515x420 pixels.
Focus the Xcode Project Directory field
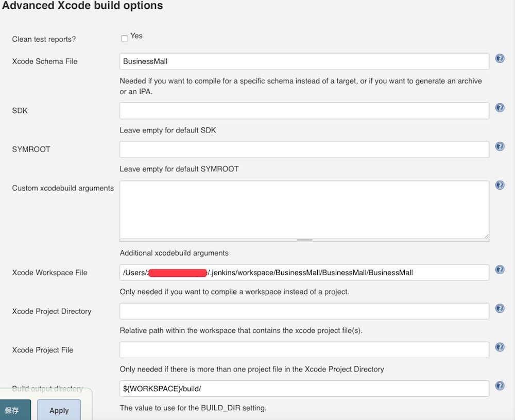coord(304,311)
